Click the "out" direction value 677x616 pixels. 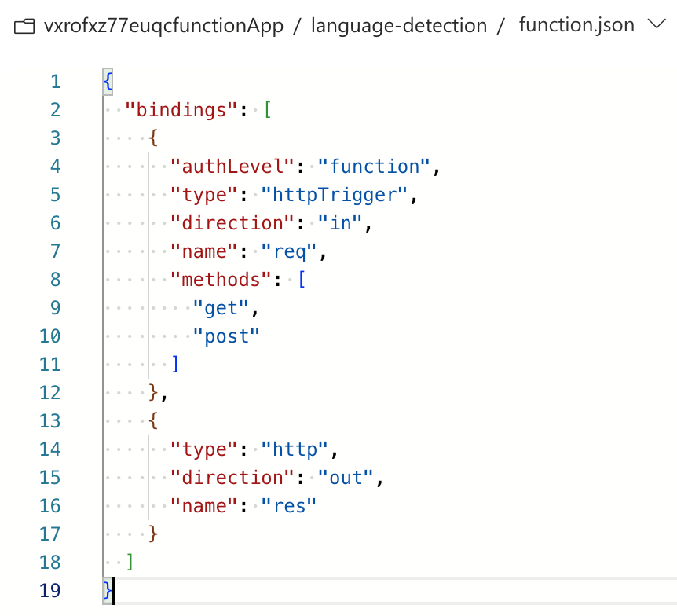point(346,478)
